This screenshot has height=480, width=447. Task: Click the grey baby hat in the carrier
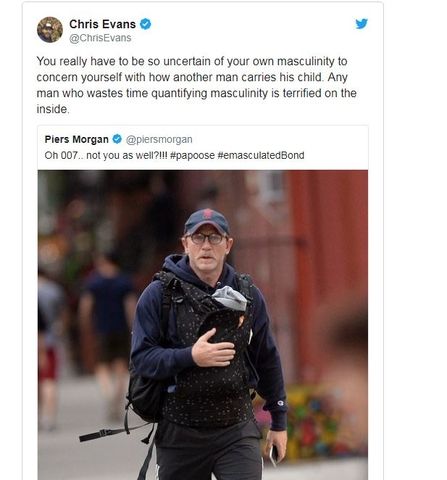point(230,297)
